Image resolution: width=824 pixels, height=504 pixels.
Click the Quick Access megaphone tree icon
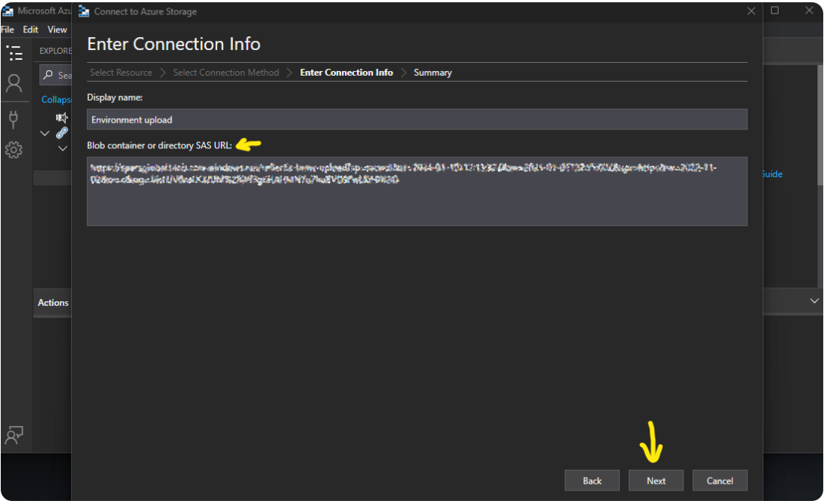62,118
